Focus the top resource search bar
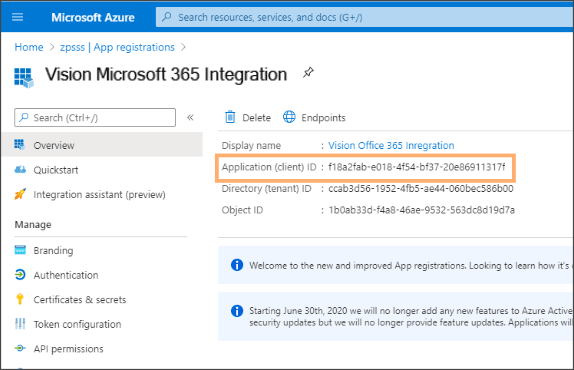This screenshot has width=574, height=370. (365, 17)
